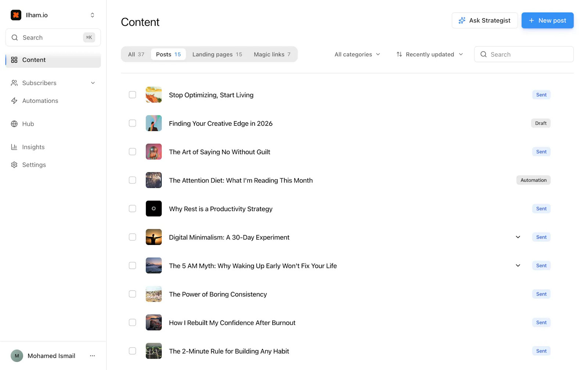The image size is (588, 370).
Task: Open How I Rebuilt My Confidence After Burnout
Action: tap(232, 323)
